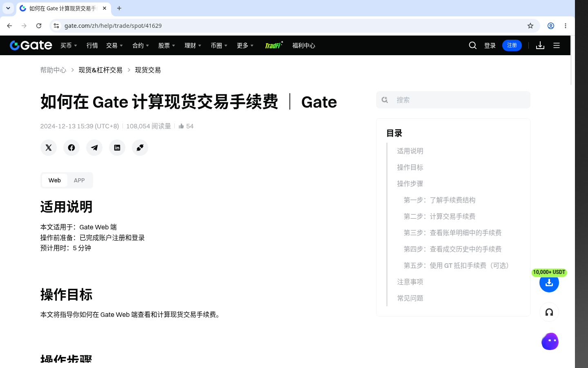Jump to 注意事项 in table of contents
The image size is (588, 368).
[410, 282]
